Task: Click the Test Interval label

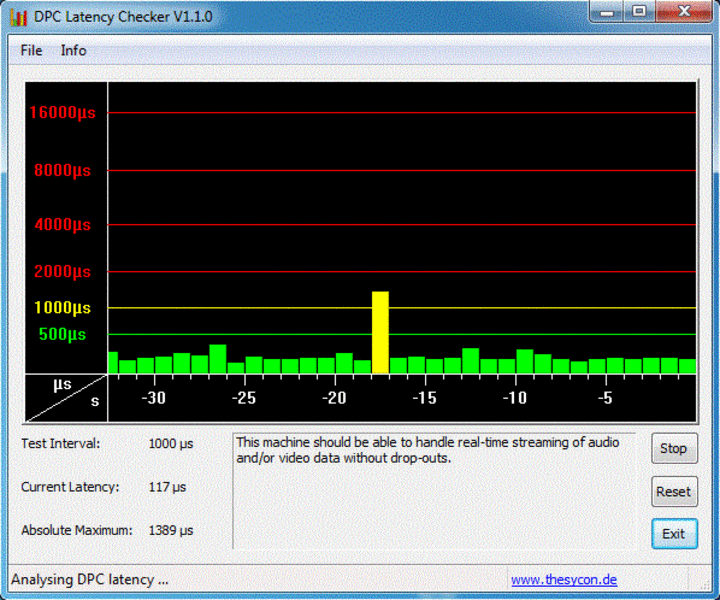Action: tap(61, 444)
